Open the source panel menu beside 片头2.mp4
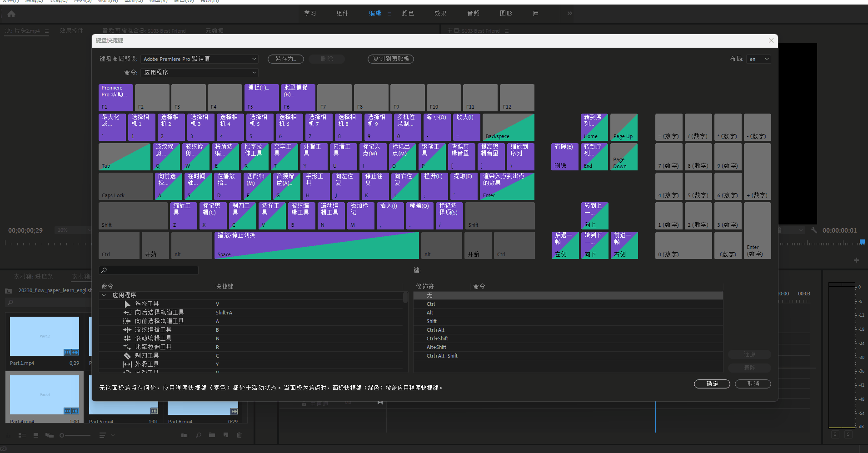Image resolution: width=868 pixels, height=453 pixels. pos(47,31)
